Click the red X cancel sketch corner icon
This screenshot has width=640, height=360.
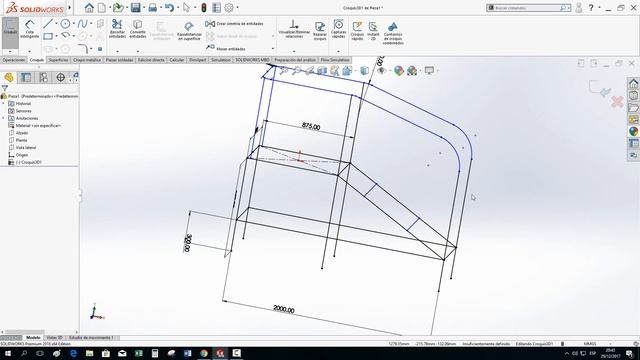(x=617, y=102)
